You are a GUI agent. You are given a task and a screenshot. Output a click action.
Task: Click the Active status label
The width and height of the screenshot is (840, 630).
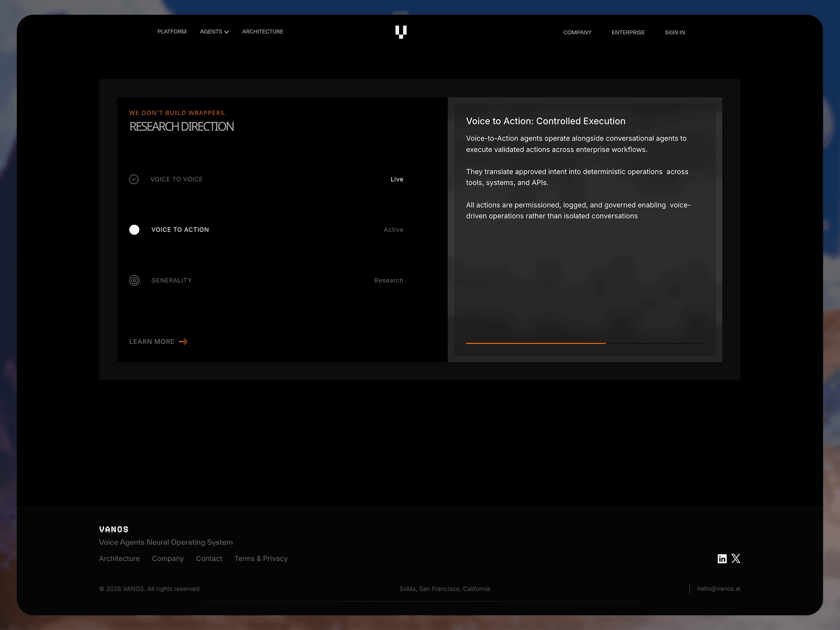[393, 229]
